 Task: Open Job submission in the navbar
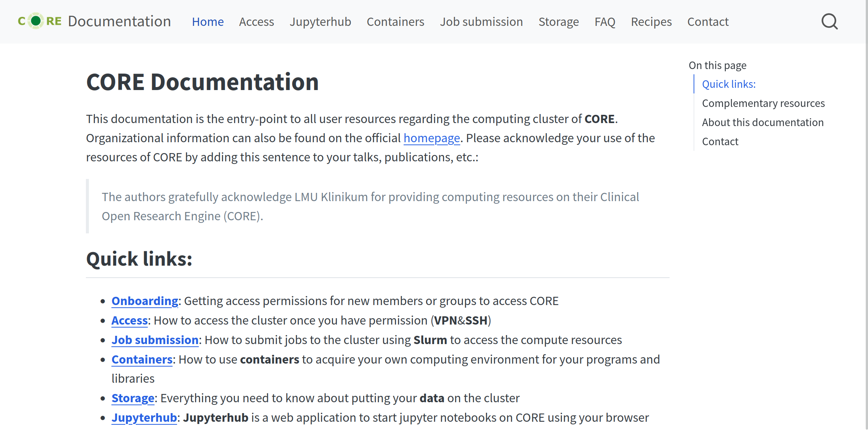coord(481,22)
